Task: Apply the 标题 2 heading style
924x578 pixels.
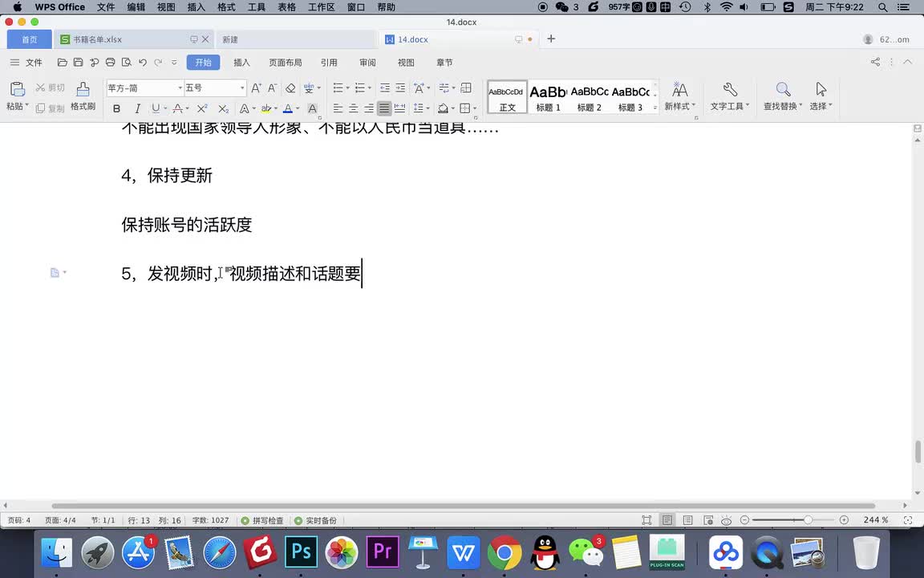Action: 590,97
